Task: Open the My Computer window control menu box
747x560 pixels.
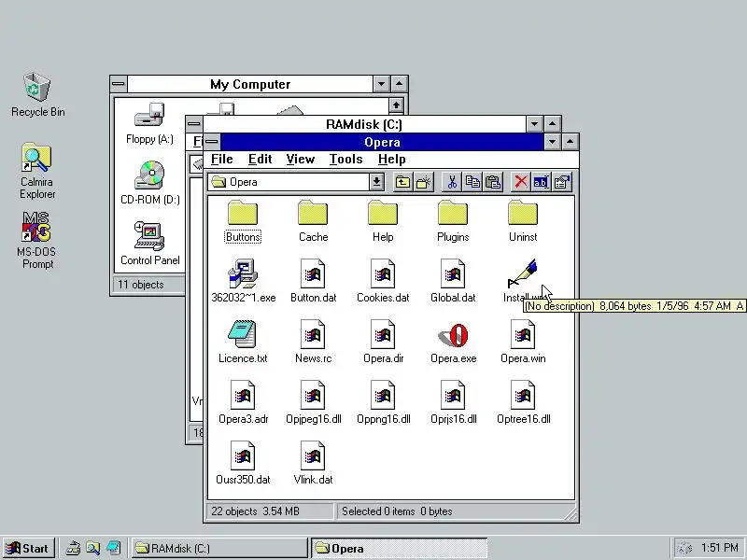Action: (119, 84)
